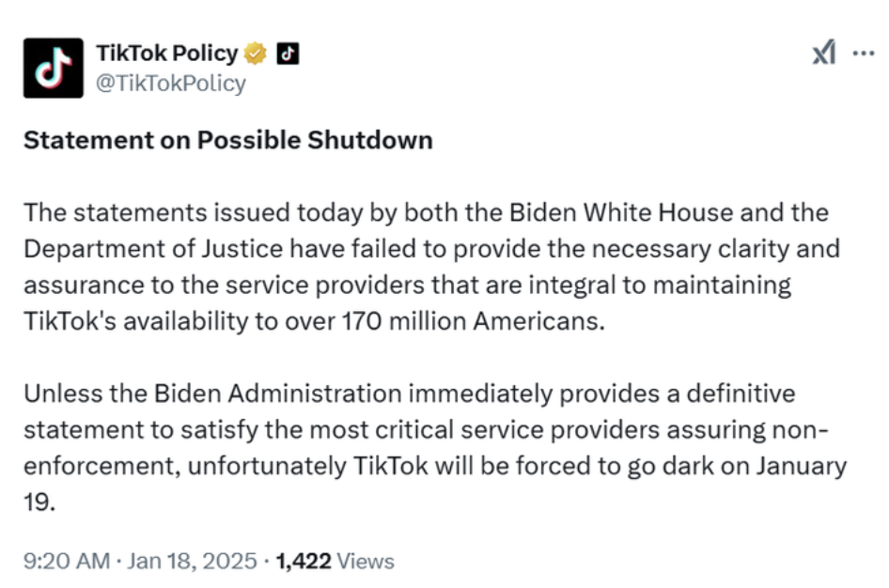Click the words "Biden White House"
Image resolution: width=889 pixels, height=588 pixels.
[621, 212]
